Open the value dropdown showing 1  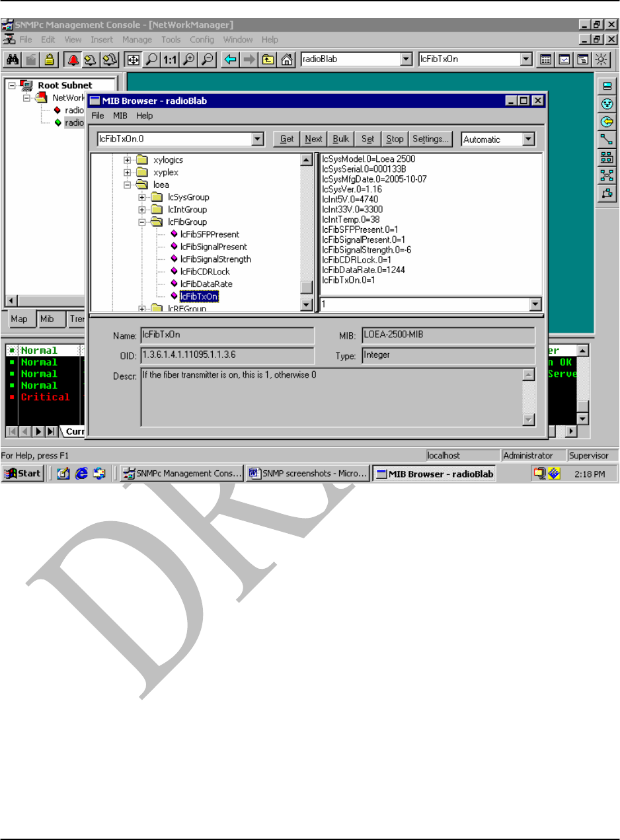click(536, 304)
